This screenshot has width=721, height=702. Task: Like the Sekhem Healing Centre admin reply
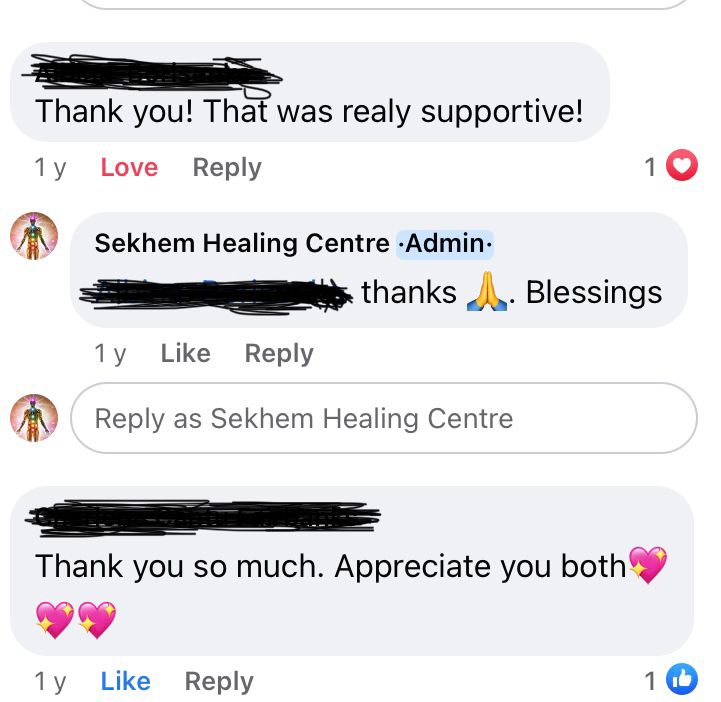186,354
